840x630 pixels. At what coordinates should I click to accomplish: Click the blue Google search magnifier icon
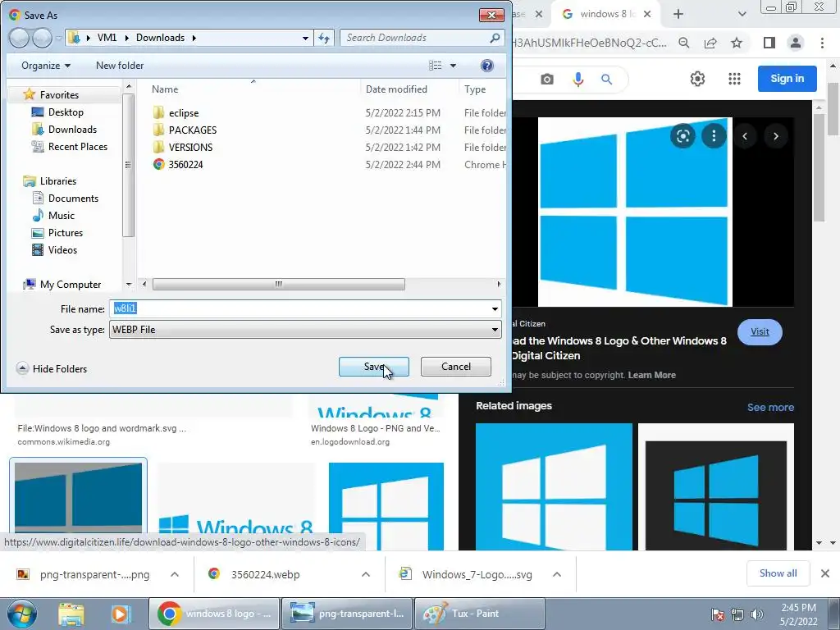[606, 80]
